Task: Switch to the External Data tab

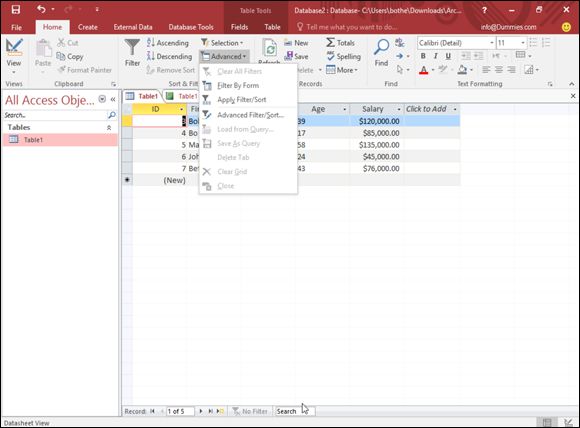Action: (x=133, y=27)
